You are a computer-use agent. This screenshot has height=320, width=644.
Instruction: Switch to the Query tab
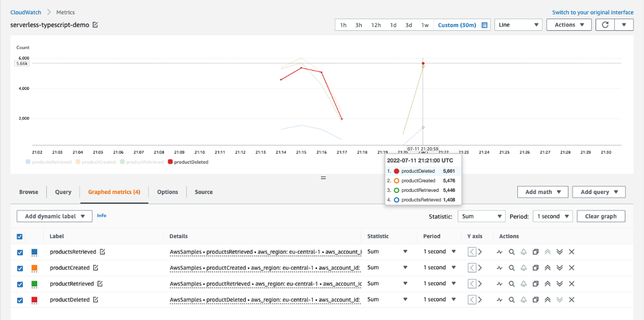pyautogui.click(x=63, y=192)
